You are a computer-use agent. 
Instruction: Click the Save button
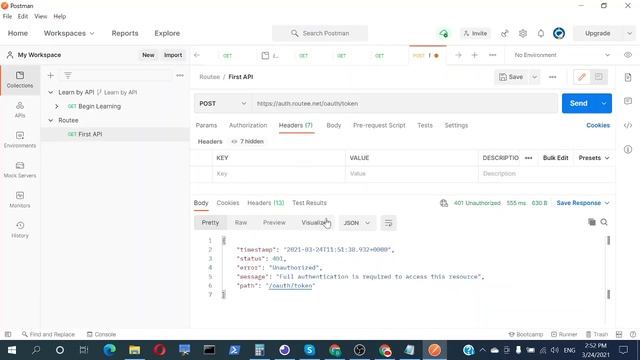pos(511,77)
